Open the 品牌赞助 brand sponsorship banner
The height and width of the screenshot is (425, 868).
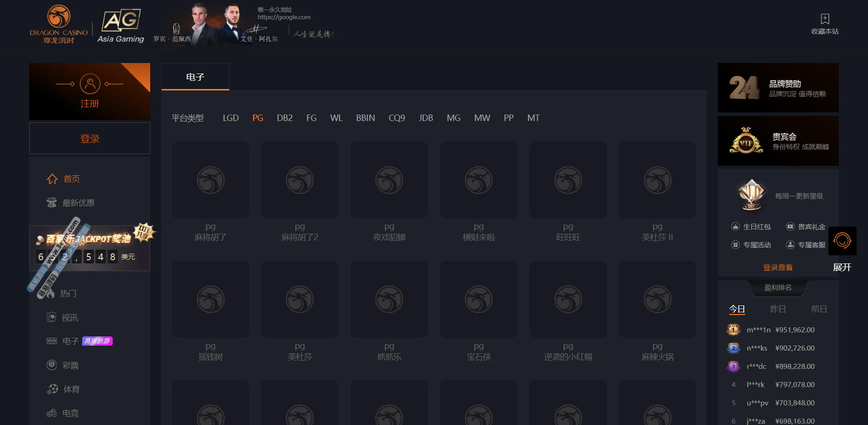click(778, 88)
